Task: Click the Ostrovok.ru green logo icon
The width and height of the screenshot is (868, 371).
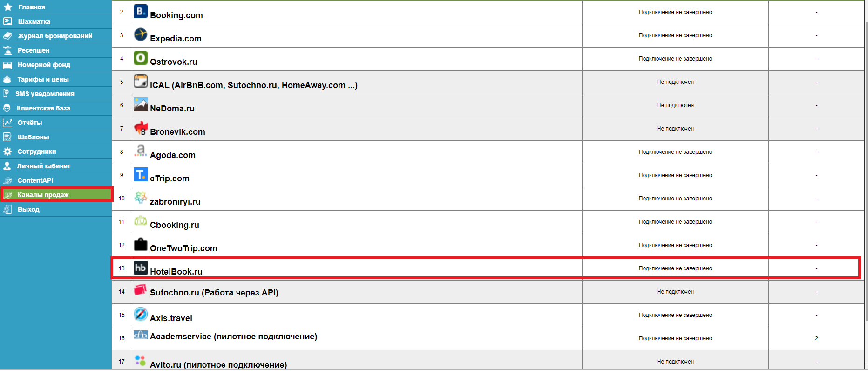Action: pos(141,58)
